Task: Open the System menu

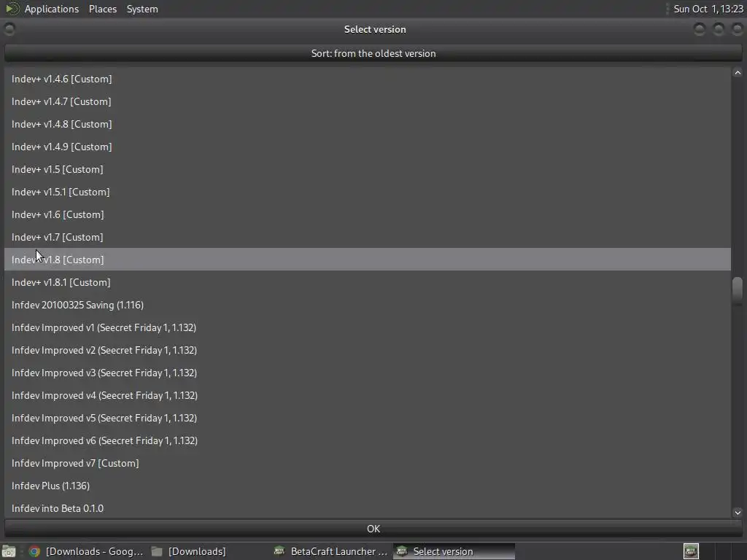Action: 142,9
